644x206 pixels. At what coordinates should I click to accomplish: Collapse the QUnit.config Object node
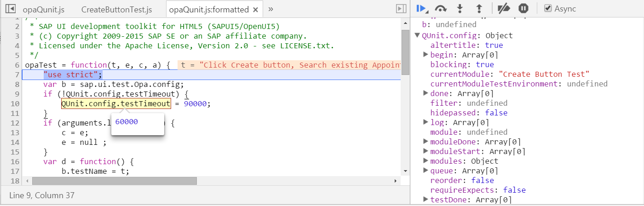[417, 35]
